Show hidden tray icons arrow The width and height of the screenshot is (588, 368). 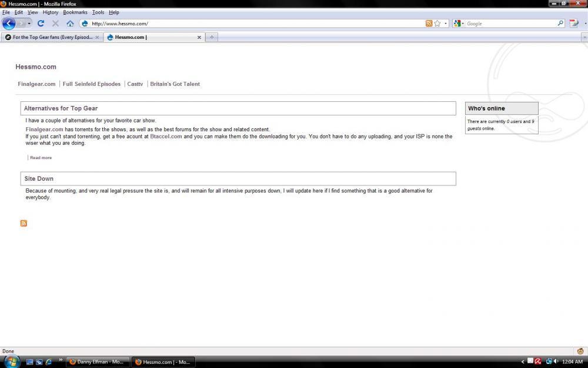(x=523, y=362)
